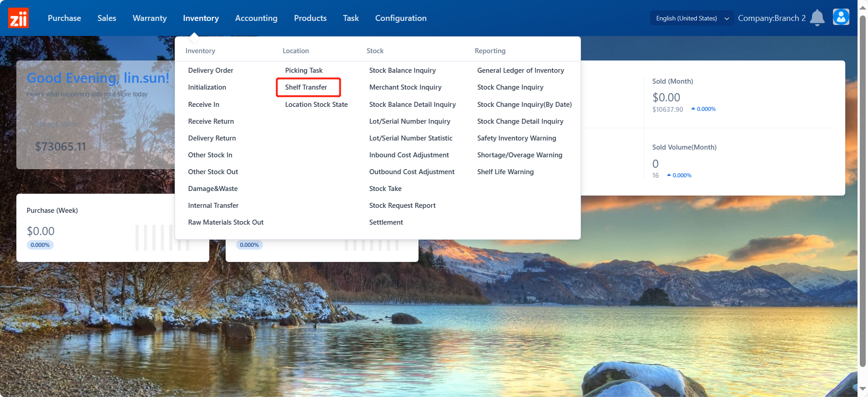
Task: Open the user profile avatar
Action: point(841,17)
